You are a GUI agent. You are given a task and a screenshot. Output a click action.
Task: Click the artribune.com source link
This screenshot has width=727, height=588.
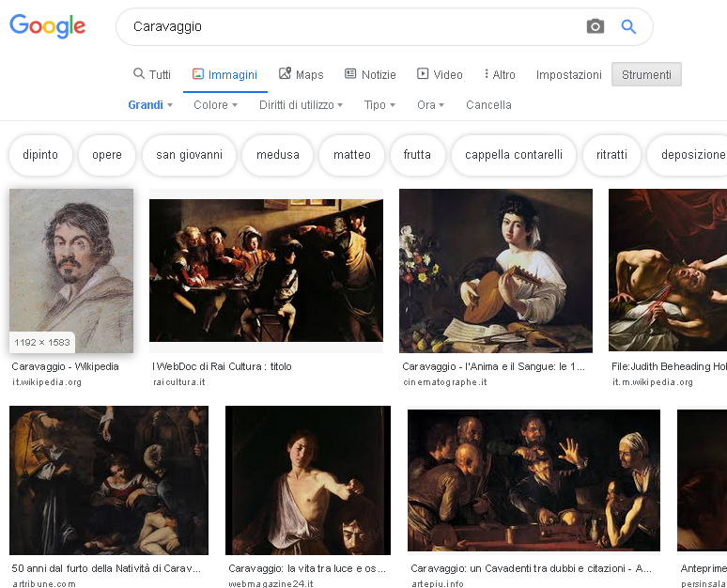[x=44, y=584]
